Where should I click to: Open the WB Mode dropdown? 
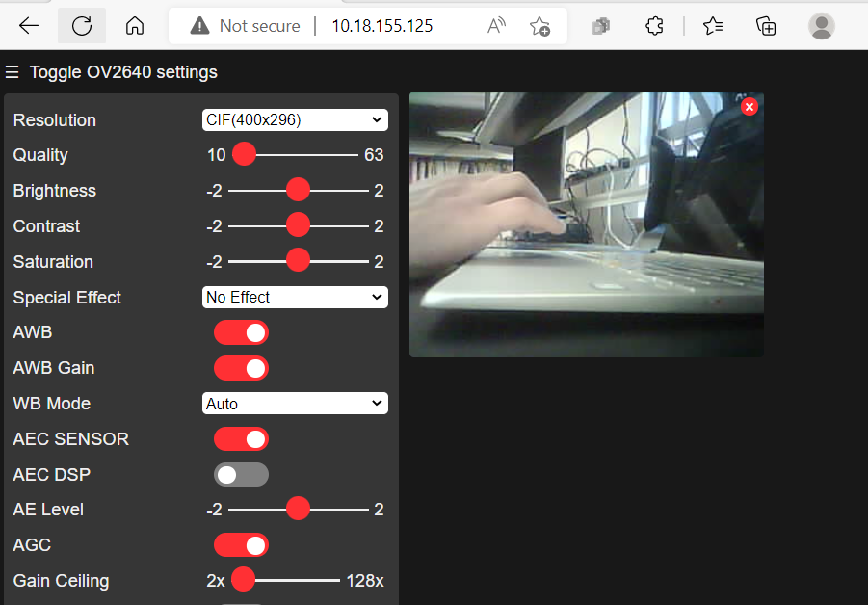pyautogui.click(x=295, y=404)
